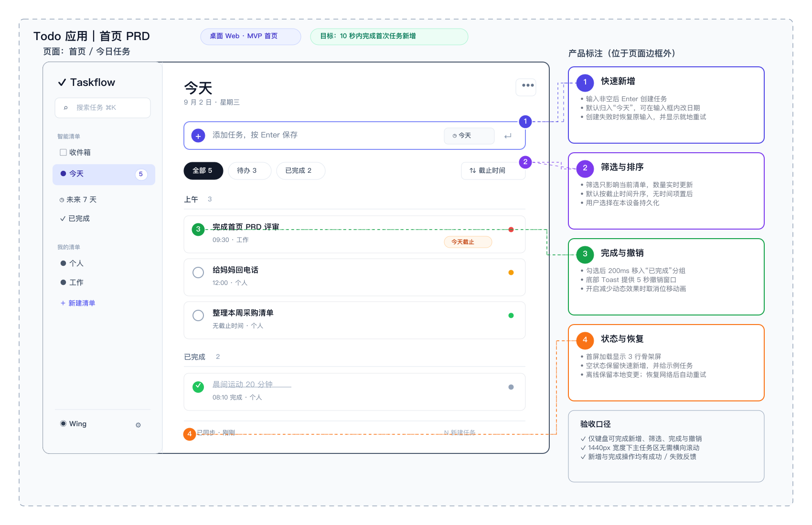Click the Taskflow checkmark logo
Viewport: 812px width, 525px height.
62,83
